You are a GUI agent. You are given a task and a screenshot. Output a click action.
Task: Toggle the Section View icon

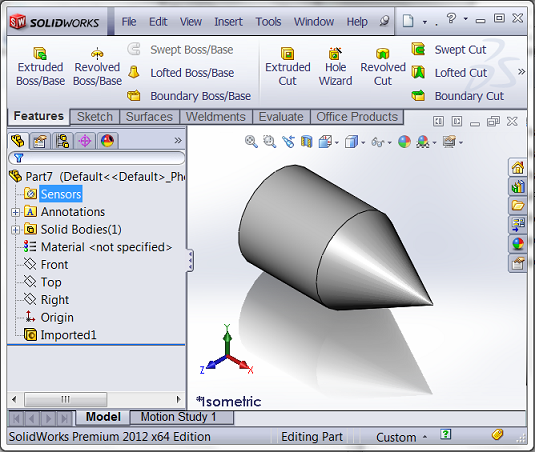pos(306,142)
